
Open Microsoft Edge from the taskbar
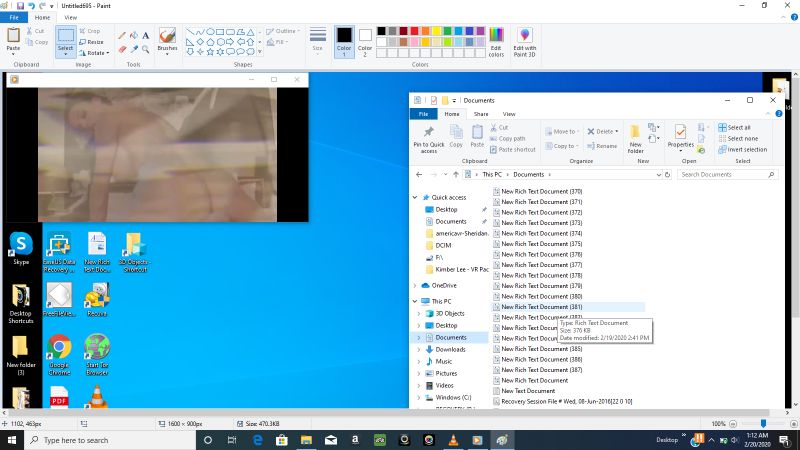258,440
